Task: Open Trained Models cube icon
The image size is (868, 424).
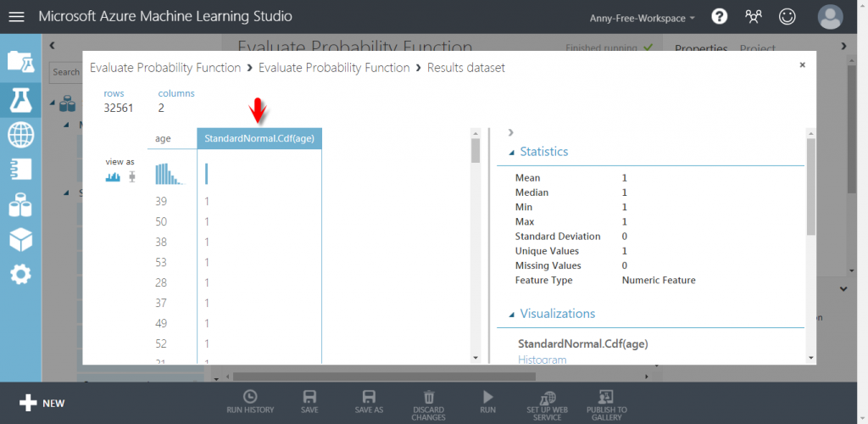Action: pyautogui.click(x=20, y=239)
